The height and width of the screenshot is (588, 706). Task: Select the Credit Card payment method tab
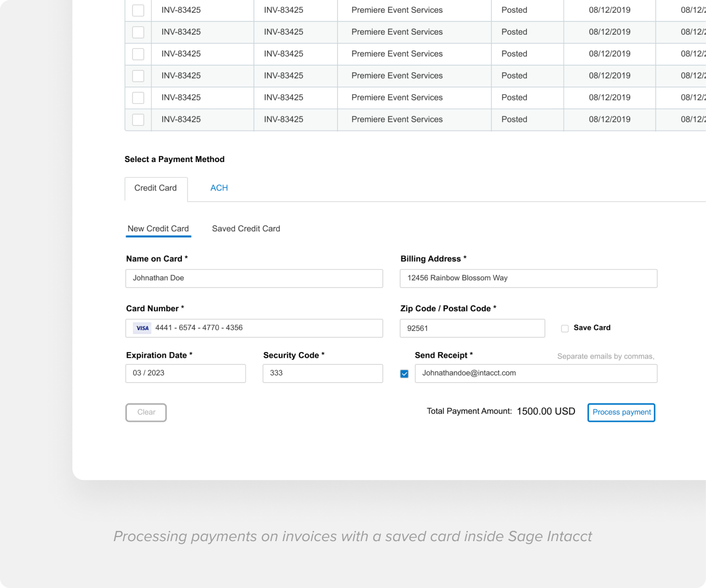(156, 188)
